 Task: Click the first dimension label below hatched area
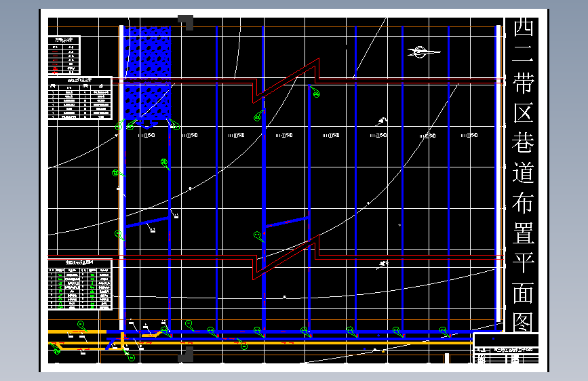coord(146,135)
